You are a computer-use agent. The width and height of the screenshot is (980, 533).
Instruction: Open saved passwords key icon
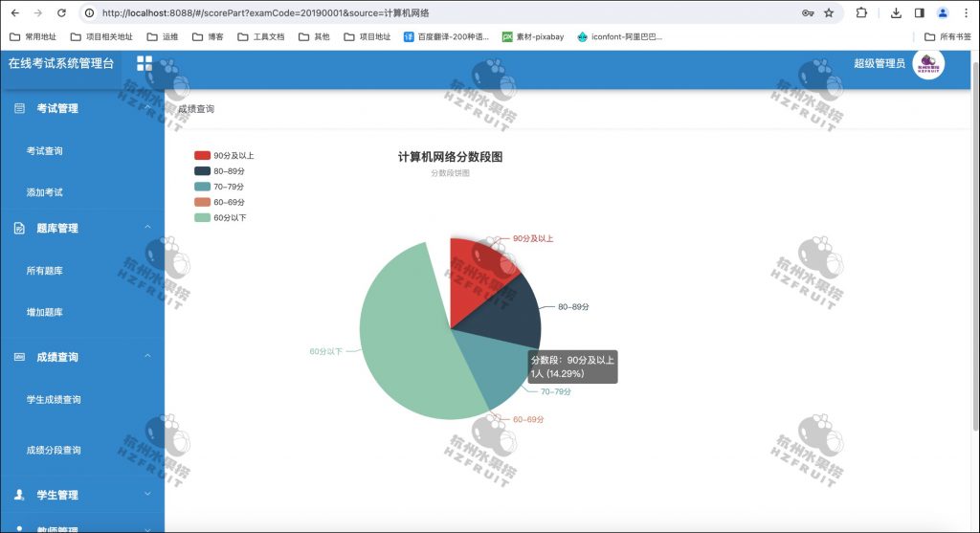[808, 12]
